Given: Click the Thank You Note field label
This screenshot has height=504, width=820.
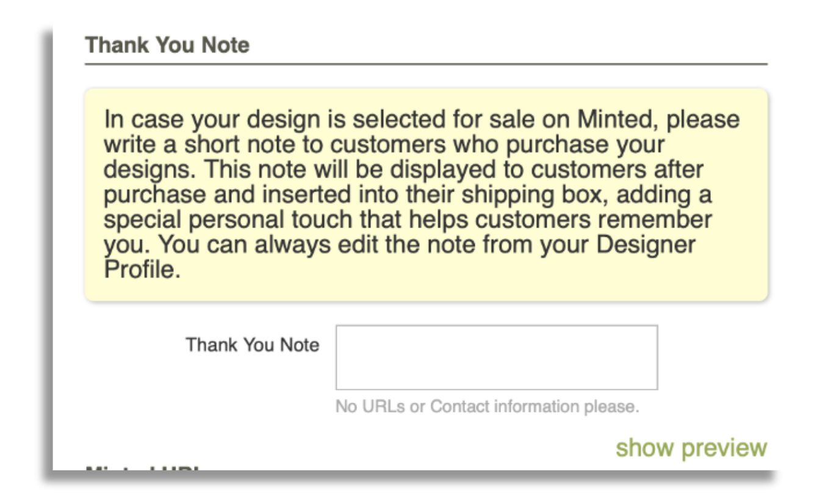Looking at the screenshot, I should click(252, 345).
